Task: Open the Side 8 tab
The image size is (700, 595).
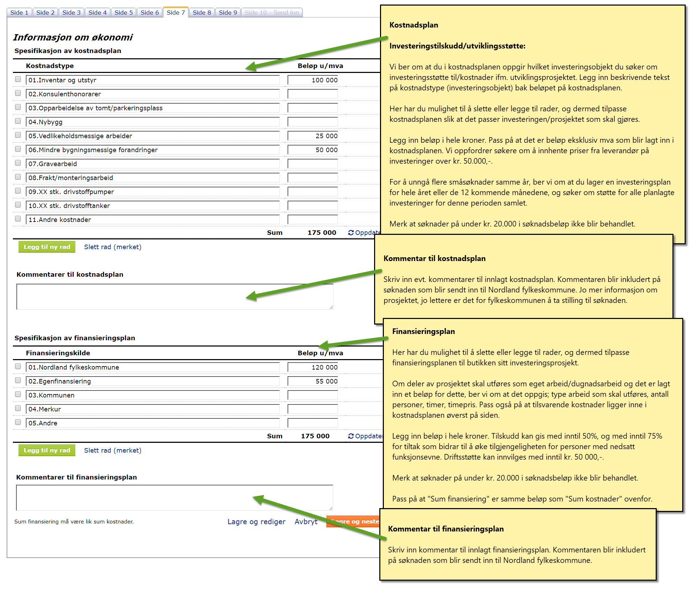Action: 202,13
